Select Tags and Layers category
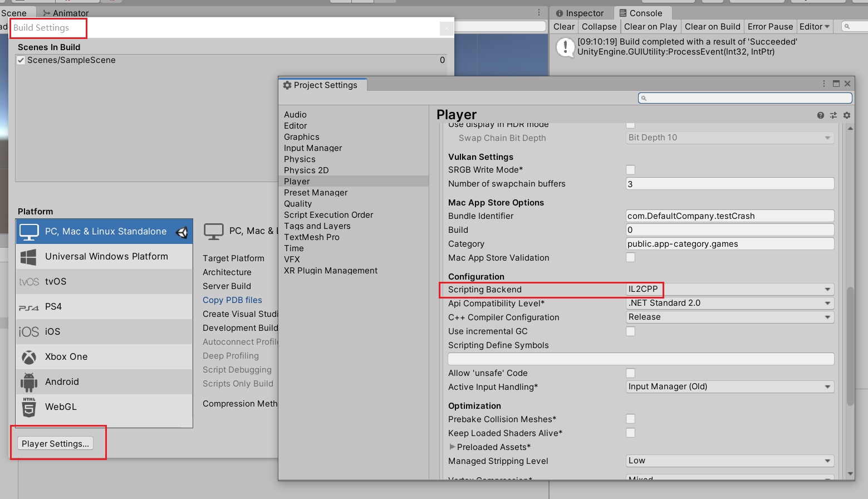 [x=354, y=226]
